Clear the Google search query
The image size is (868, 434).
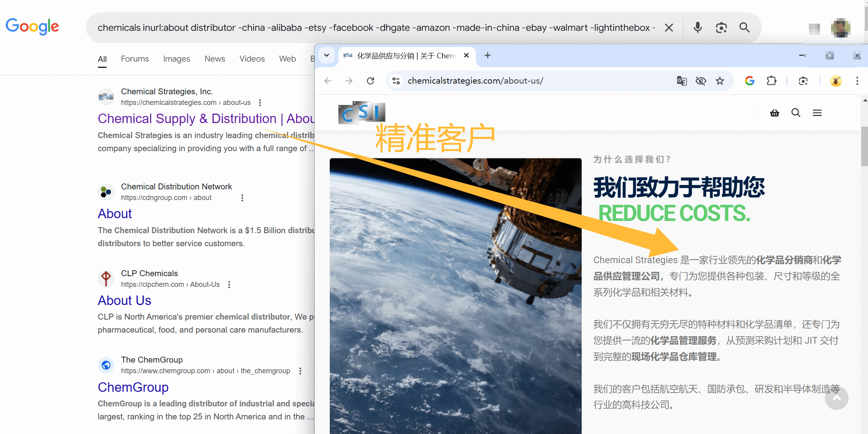[x=669, y=28]
